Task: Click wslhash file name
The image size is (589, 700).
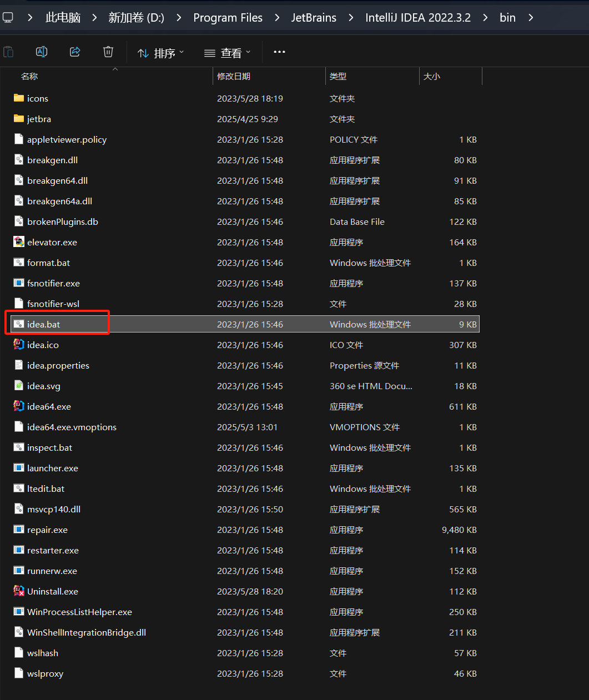Action: pos(43,653)
